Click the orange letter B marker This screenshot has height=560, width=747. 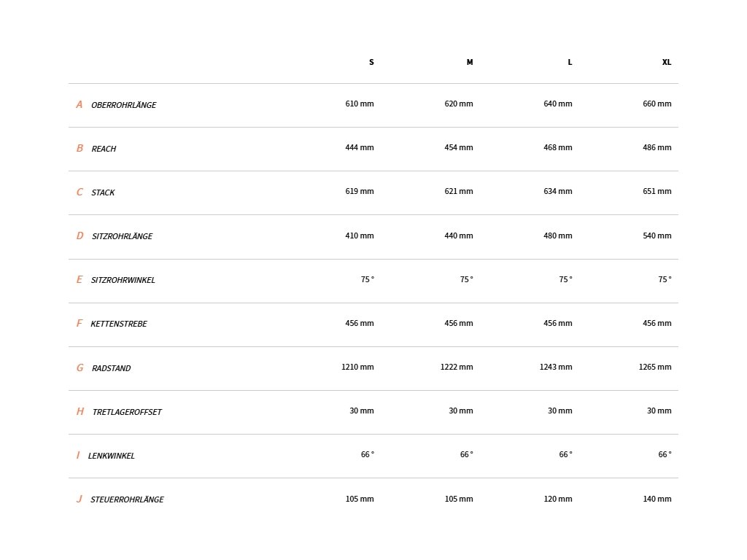pos(80,148)
